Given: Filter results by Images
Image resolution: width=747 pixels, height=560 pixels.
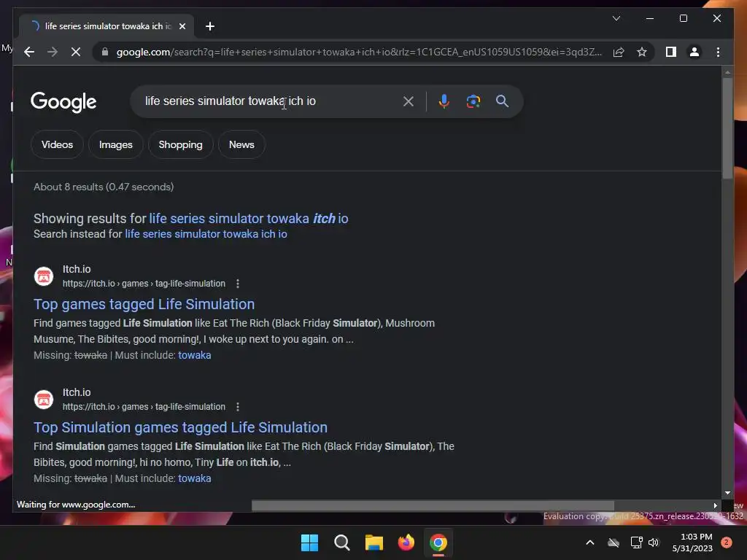Looking at the screenshot, I should (116, 145).
